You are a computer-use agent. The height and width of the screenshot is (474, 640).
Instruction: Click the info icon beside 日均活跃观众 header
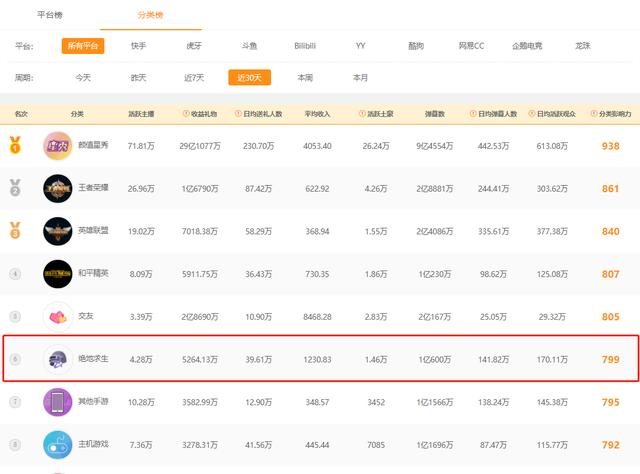pos(531,113)
